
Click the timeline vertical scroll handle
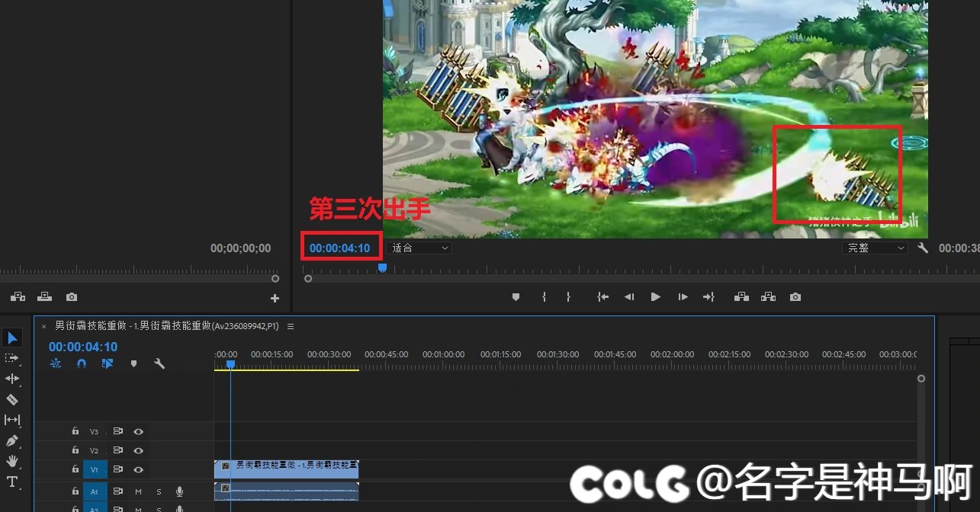(x=921, y=378)
